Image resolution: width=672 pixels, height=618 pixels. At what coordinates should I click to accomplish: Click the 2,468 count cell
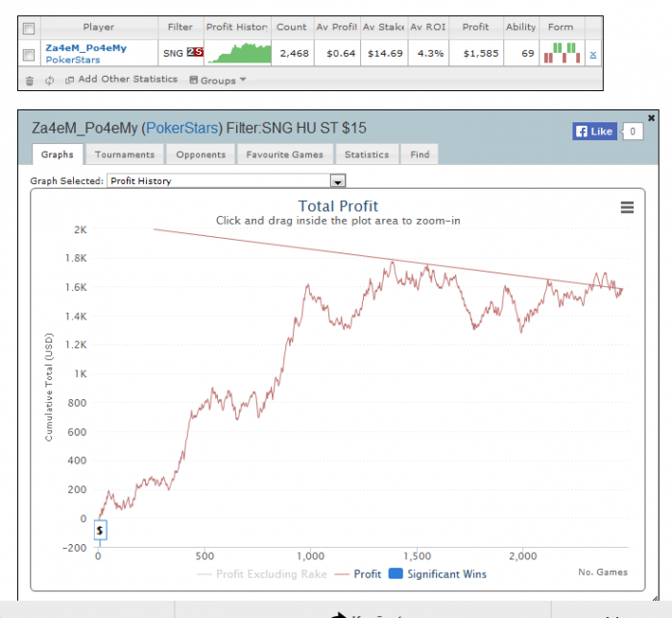tap(294, 54)
